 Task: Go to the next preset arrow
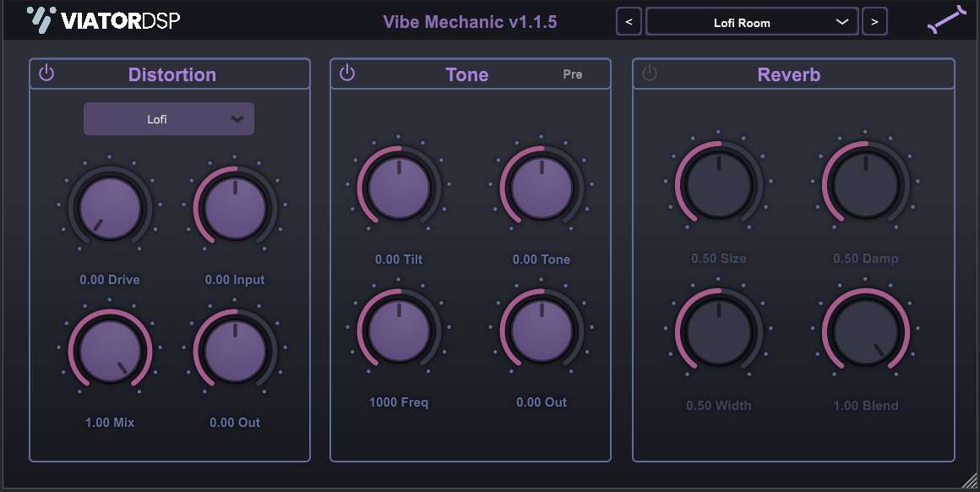(874, 22)
